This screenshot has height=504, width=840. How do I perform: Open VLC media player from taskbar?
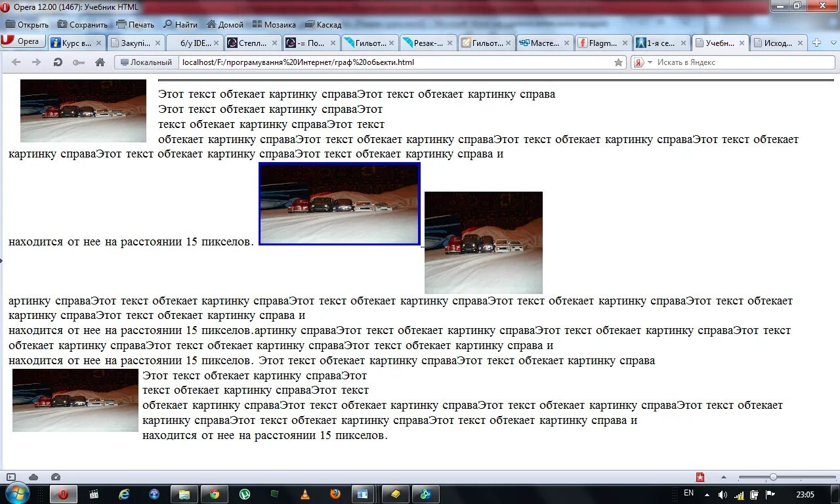point(305,494)
